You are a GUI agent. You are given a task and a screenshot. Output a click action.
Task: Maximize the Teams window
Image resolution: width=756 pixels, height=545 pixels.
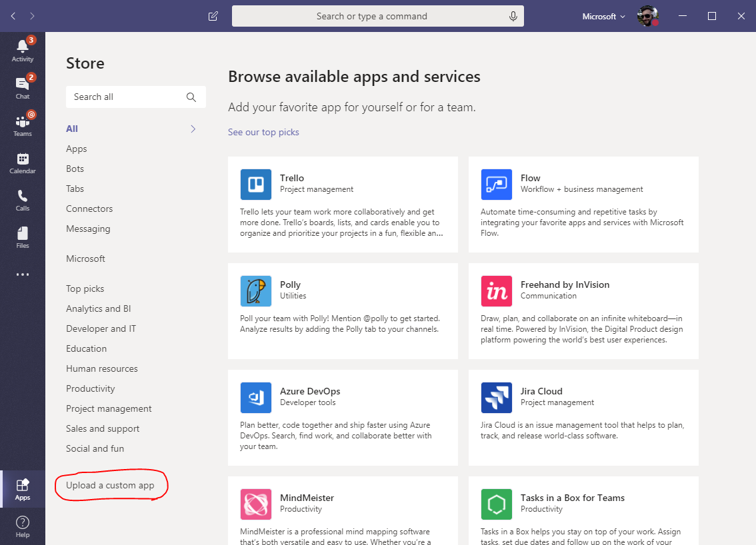pyautogui.click(x=711, y=16)
